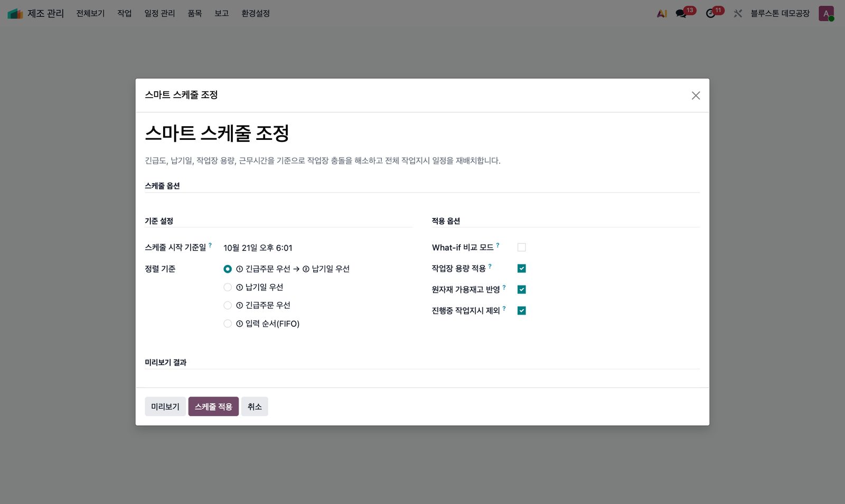This screenshot has height=504, width=845.
Task: Uncheck the 원자재 가용재고 반영 checkbox
Action: pos(522,290)
